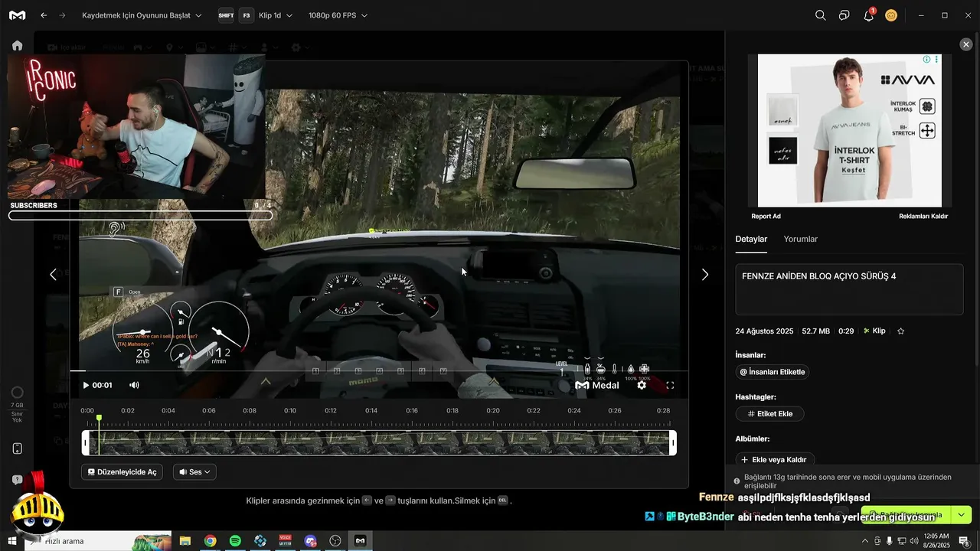Click the 'Hızlı arama' taskbar search box
The image size is (980, 551).
[98, 541]
